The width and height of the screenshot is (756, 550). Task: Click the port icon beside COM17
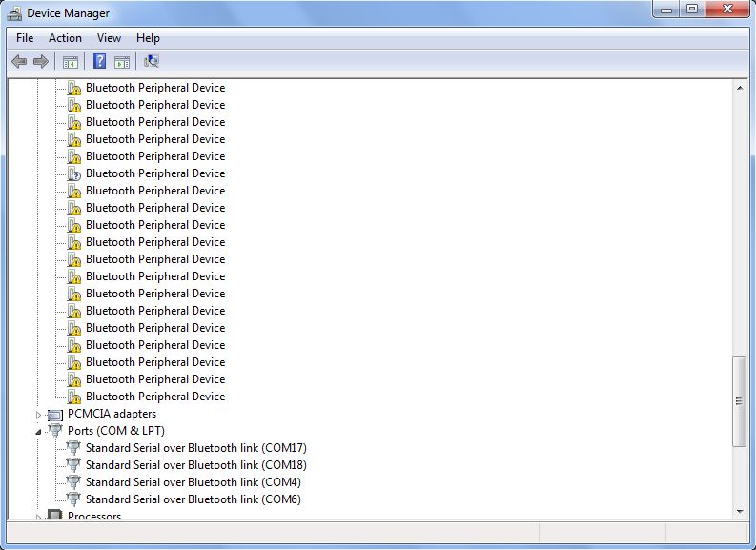point(73,447)
